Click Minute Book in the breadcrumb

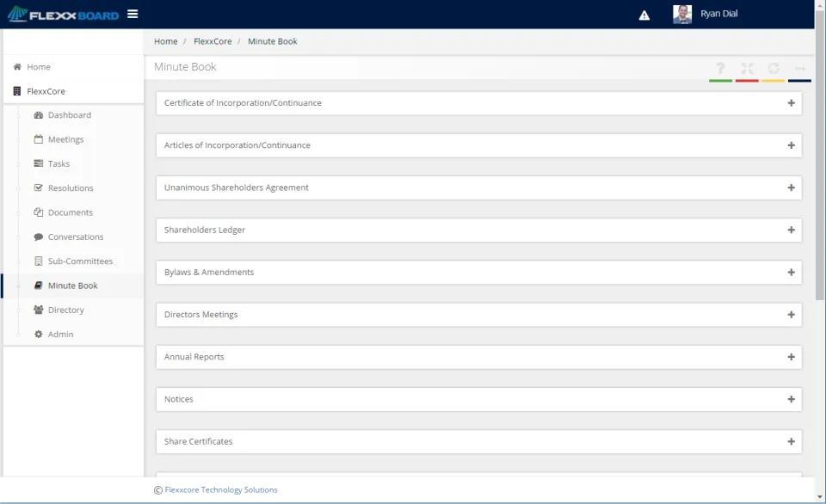273,41
